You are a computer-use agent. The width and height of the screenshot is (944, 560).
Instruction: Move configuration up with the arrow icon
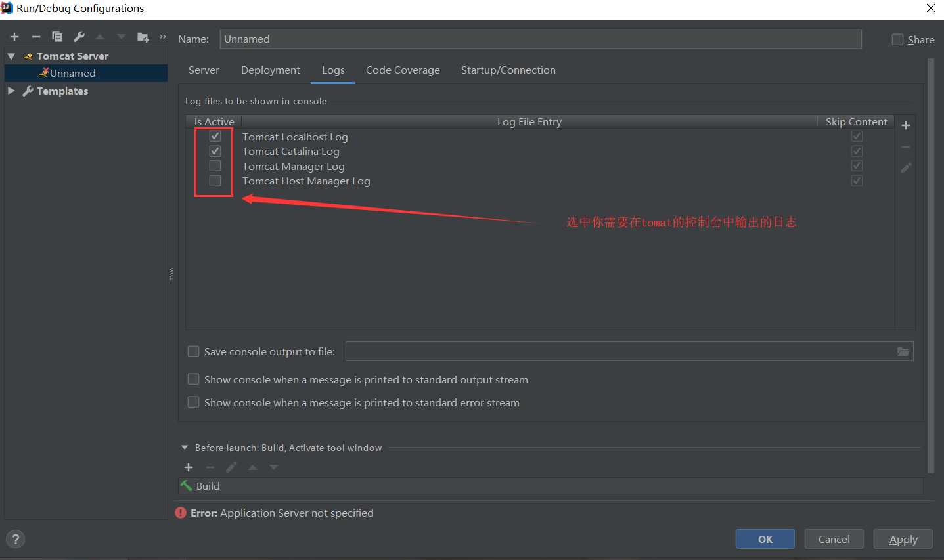(x=100, y=37)
